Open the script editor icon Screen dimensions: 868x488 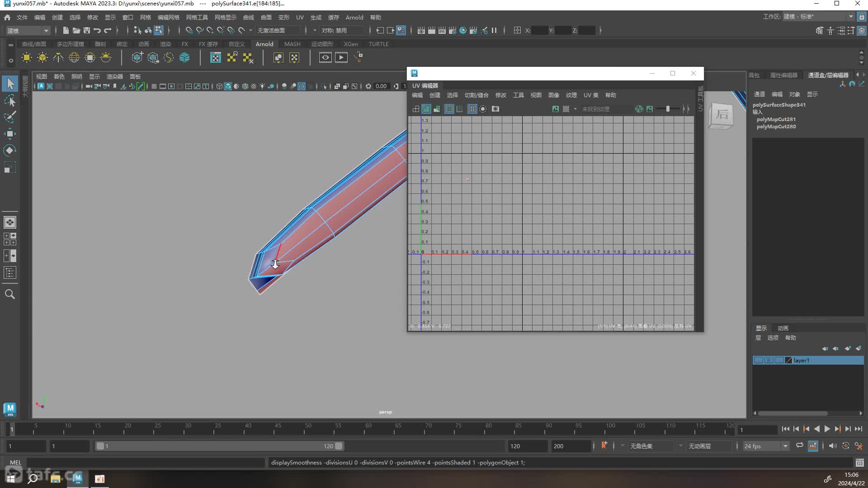859,462
